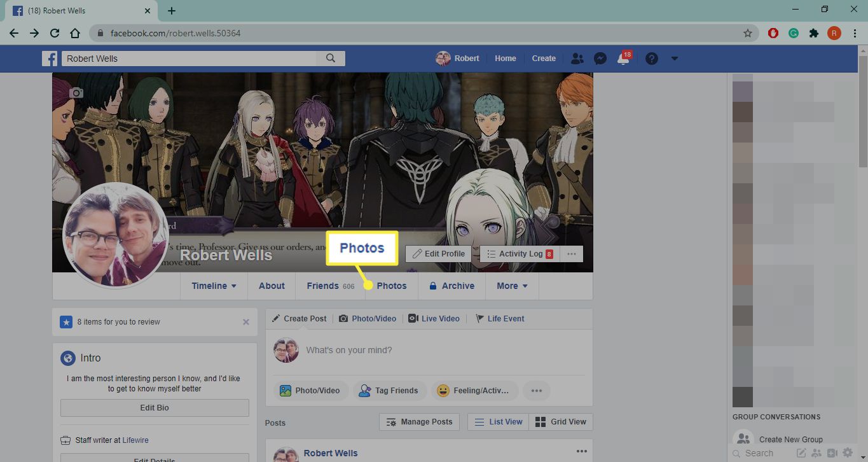Click the Facebook logo icon
The height and width of the screenshot is (462, 868).
[50, 59]
